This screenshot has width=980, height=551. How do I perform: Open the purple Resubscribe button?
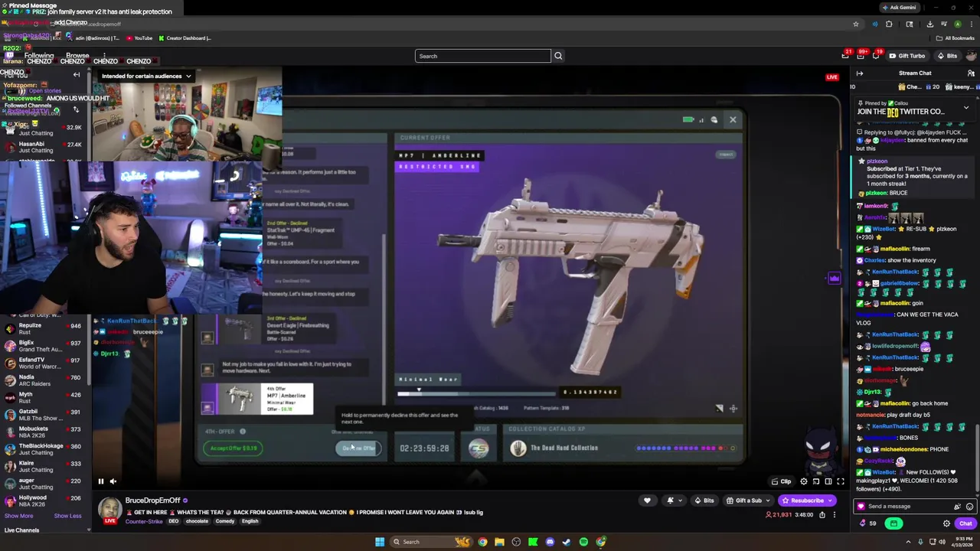(x=806, y=500)
